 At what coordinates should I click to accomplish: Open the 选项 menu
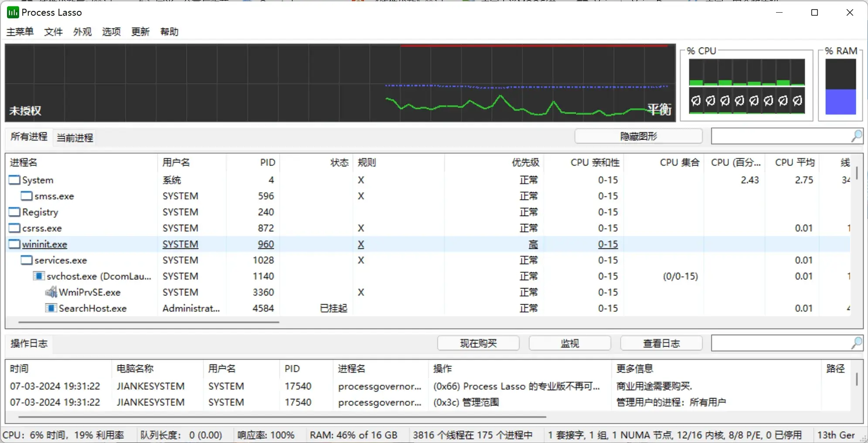pos(111,31)
